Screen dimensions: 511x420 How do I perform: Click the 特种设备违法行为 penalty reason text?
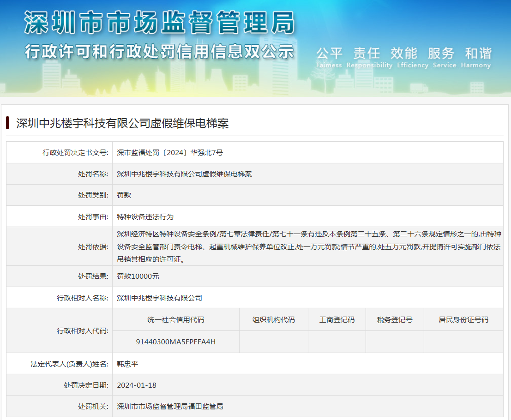pos(145,216)
